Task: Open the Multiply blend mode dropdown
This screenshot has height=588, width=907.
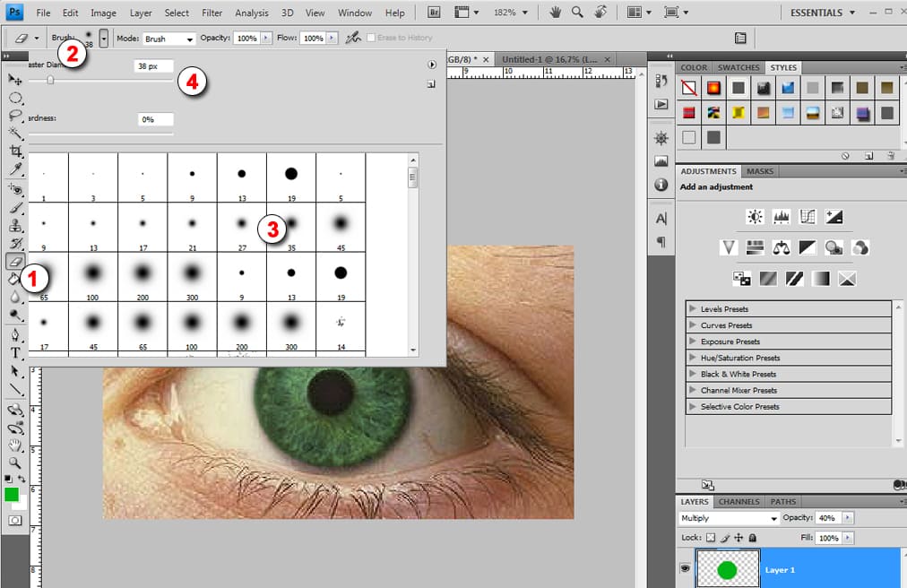Action: [x=728, y=518]
